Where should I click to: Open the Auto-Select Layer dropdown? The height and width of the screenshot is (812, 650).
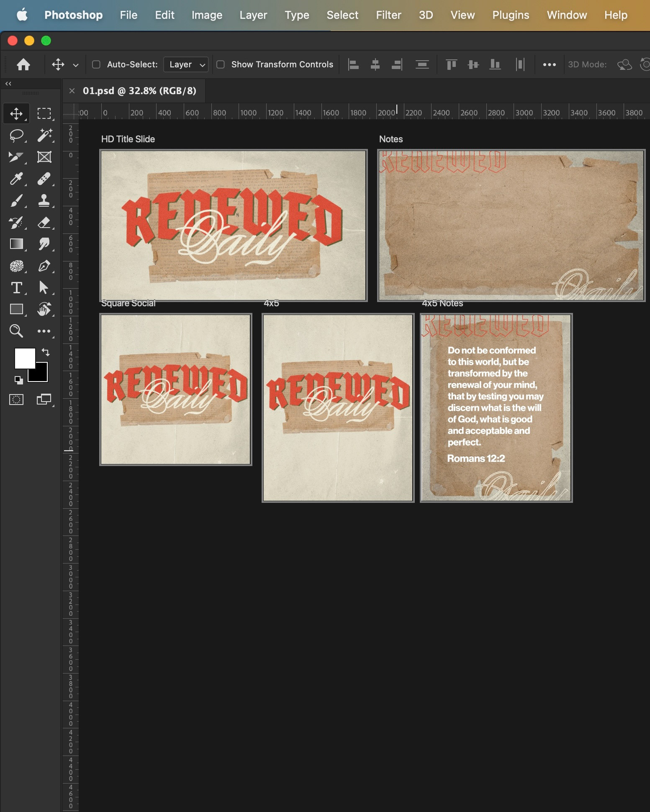186,64
